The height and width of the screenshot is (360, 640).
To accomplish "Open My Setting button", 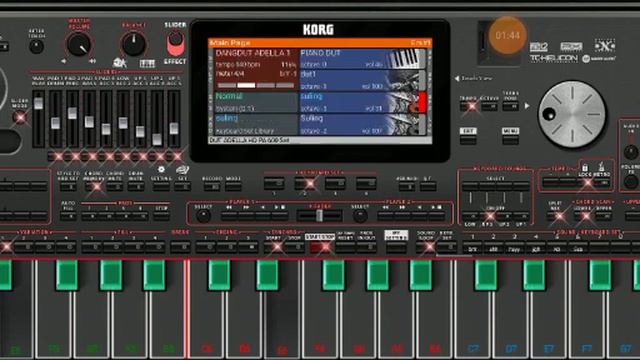I will click(396, 247).
